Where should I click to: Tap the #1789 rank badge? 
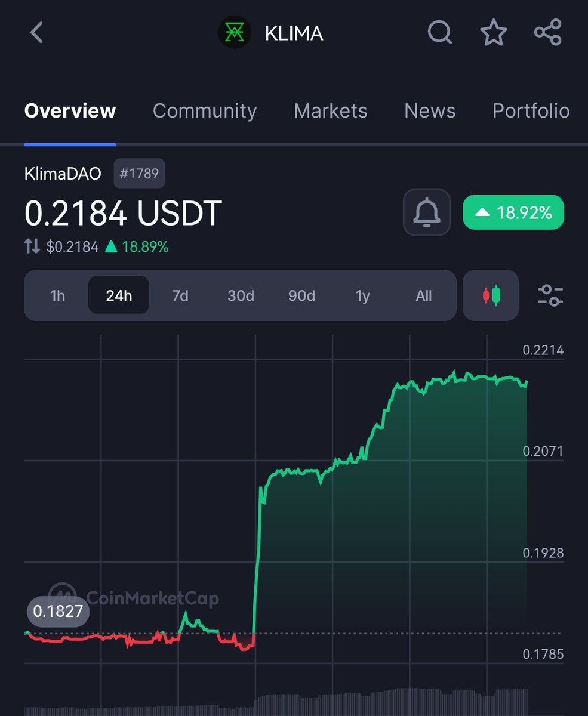pyautogui.click(x=139, y=174)
